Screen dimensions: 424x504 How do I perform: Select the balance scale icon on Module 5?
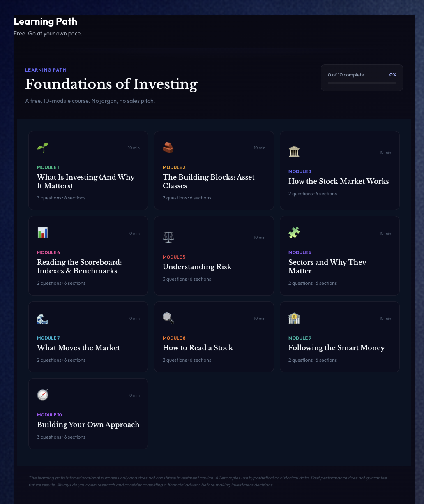(x=168, y=237)
